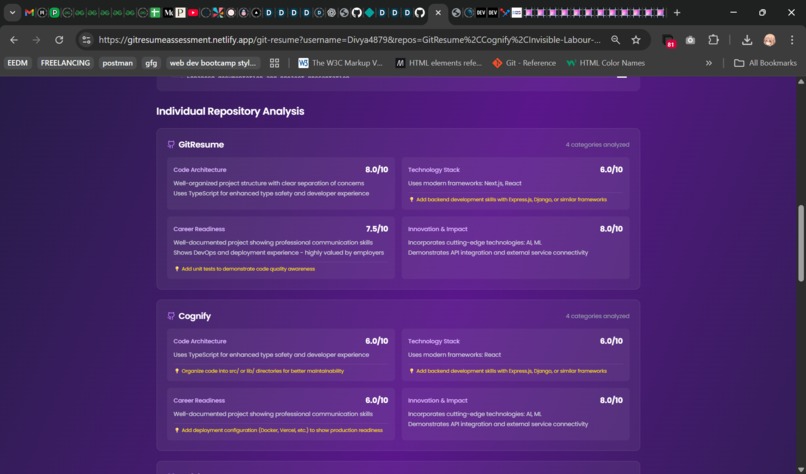
Task: Switch to the teal diamond icon tab
Action: tap(370, 13)
